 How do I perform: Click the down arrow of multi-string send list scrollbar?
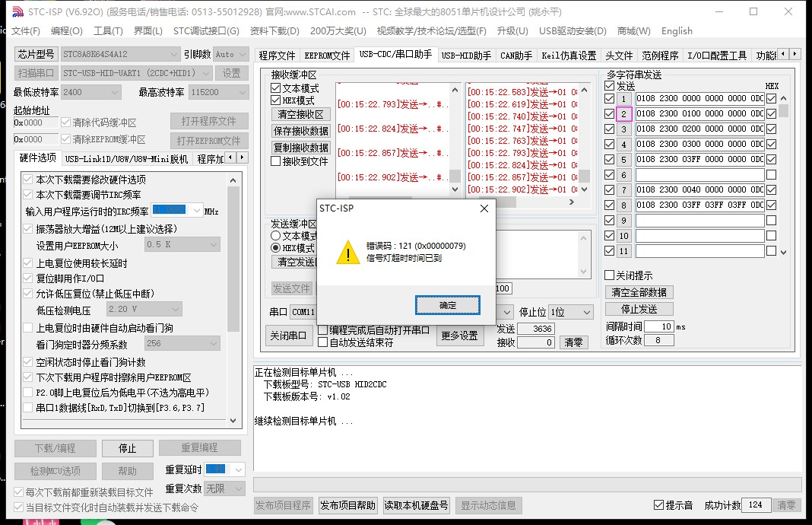[784, 253]
